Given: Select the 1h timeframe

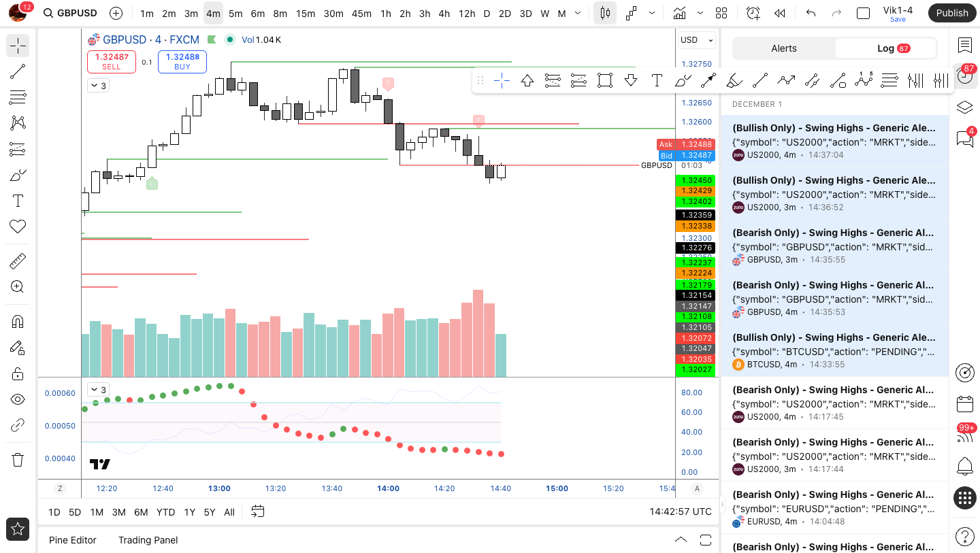Looking at the screenshot, I should 386,13.
